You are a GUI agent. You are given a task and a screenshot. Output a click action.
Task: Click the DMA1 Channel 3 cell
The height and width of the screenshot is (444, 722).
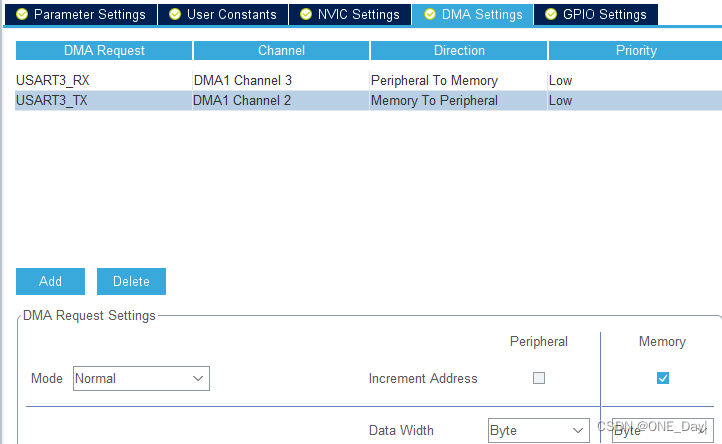[281, 80]
